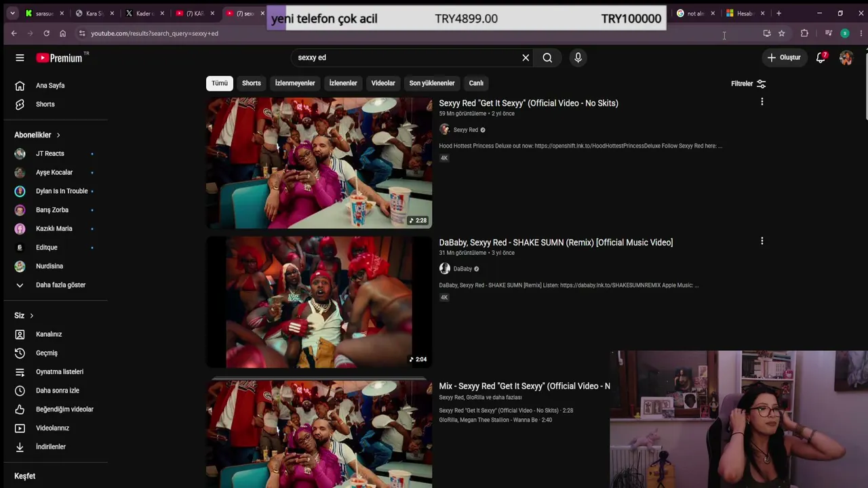Click the browser address bar URL
Screen dimensions: 868x488
[x=155, y=33]
